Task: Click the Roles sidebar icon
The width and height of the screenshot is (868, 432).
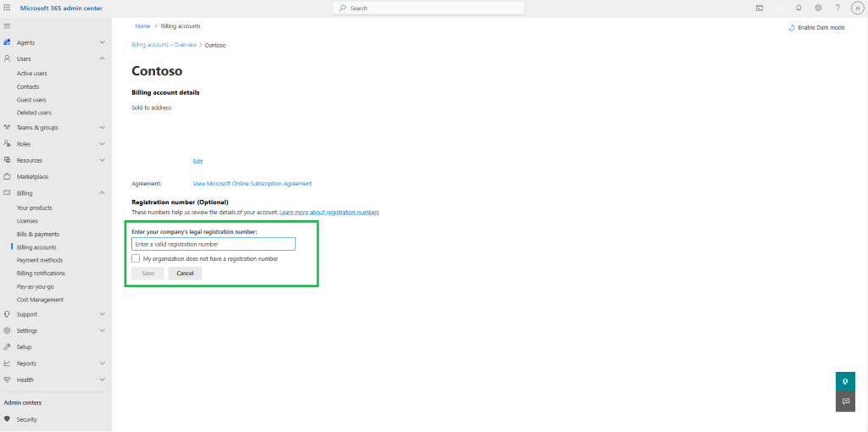Action: 7,144
